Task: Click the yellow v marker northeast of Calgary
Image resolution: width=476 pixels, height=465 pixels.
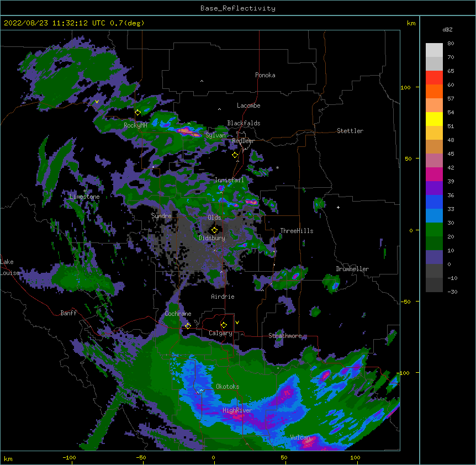Action: (x=237, y=323)
